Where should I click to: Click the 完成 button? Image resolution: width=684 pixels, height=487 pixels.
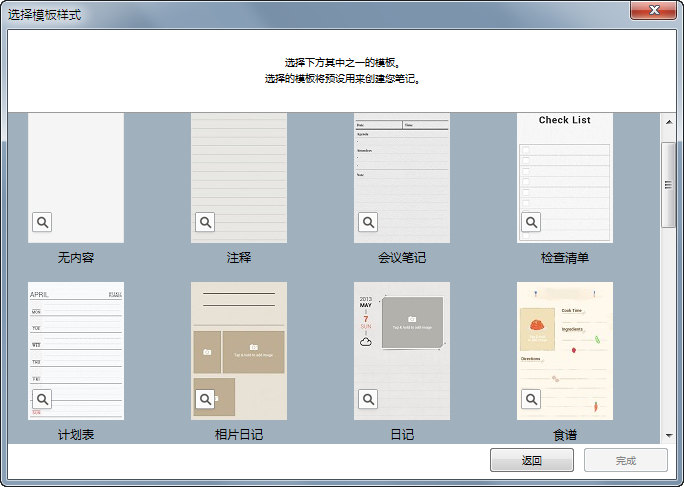(x=626, y=460)
